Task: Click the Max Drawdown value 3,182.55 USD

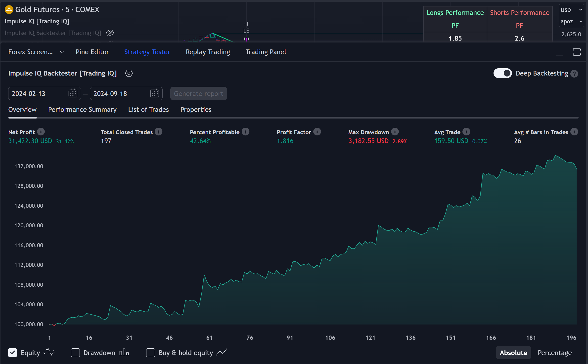Action: (x=368, y=141)
